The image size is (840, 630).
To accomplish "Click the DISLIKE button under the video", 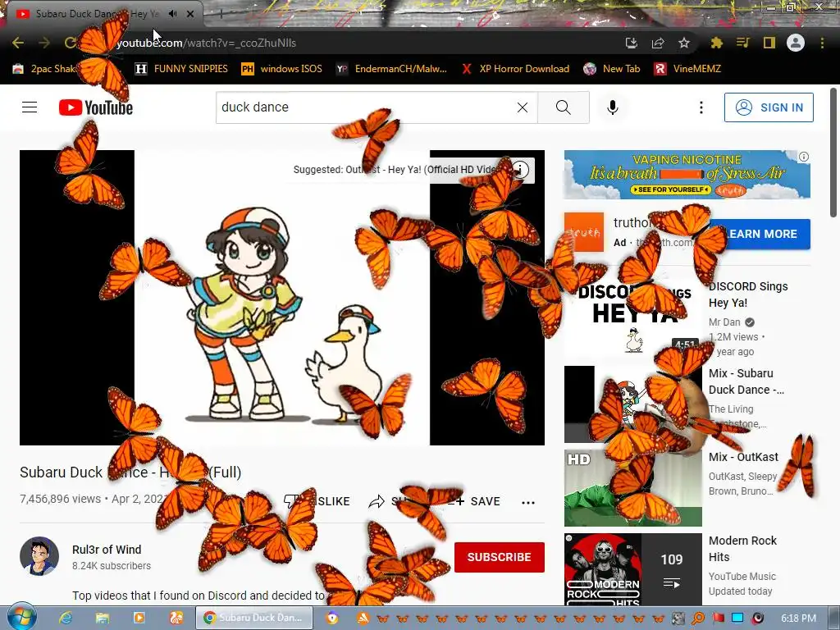I will (x=317, y=501).
